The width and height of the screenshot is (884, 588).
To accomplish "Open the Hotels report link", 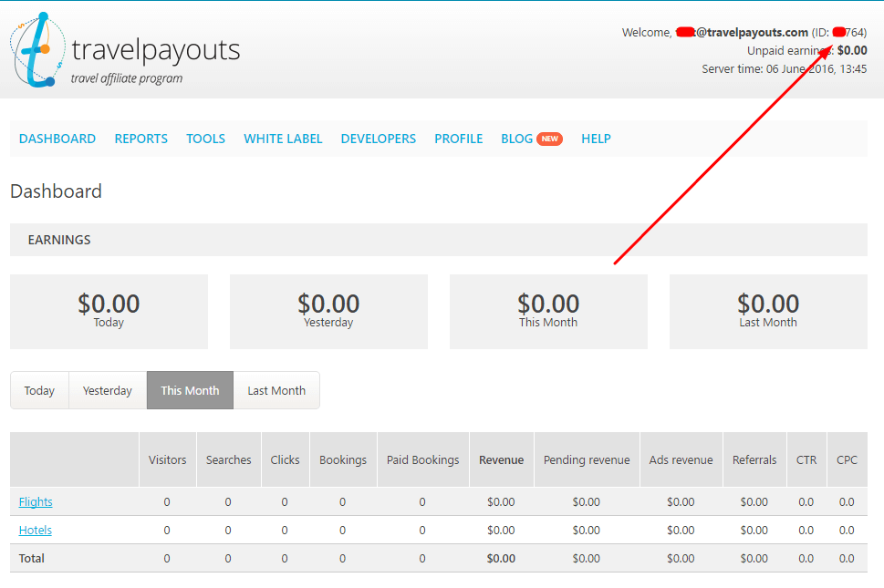I will [36, 530].
